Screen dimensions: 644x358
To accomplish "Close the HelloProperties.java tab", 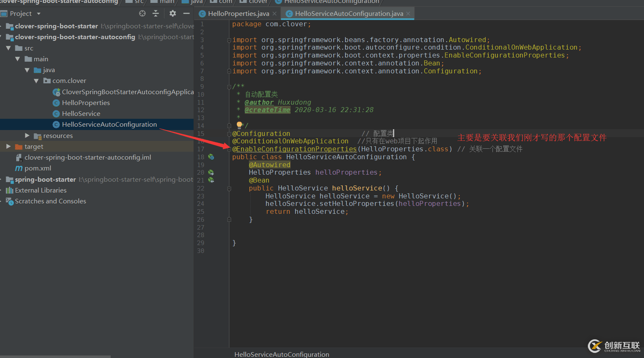I will click(x=274, y=14).
